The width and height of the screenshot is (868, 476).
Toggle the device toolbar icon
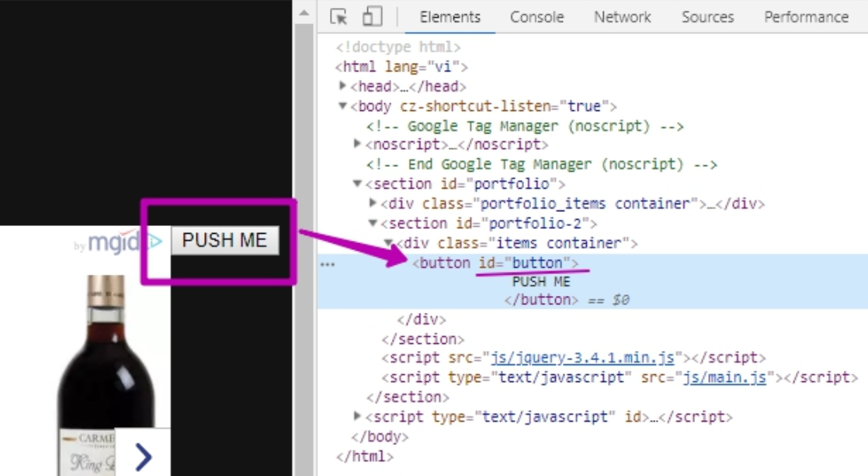pyautogui.click(x=372, y=16)
